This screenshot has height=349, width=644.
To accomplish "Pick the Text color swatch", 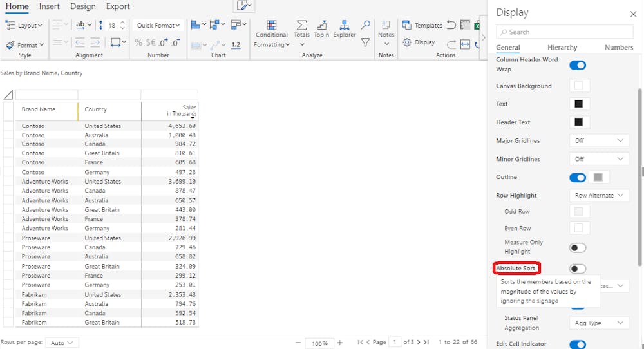I will point(579,104).
